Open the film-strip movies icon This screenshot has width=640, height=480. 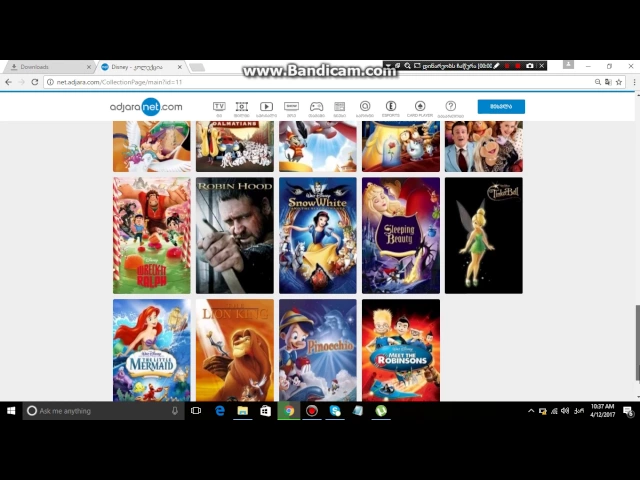242,107
